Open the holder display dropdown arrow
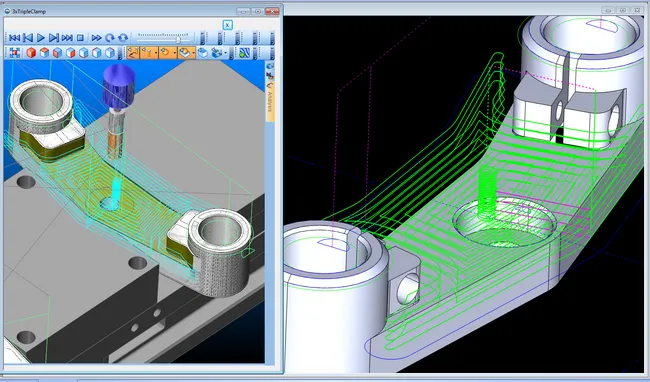650x382 pixels. click(x=175, y=53)
